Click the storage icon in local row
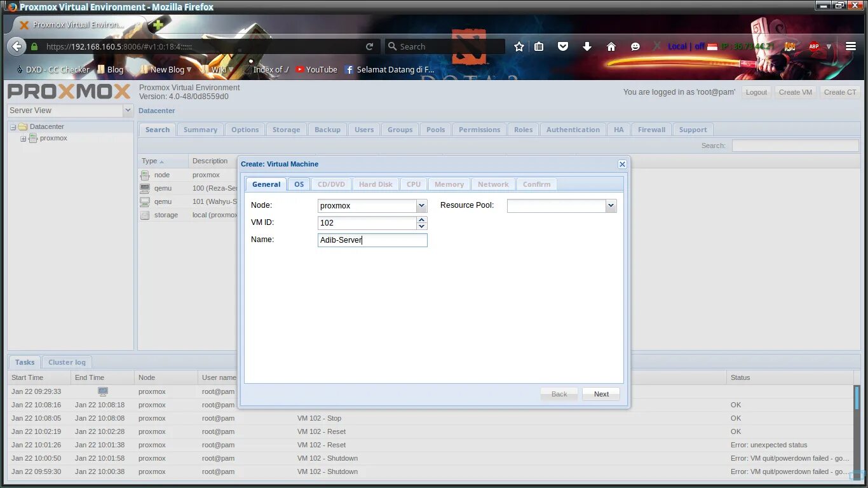The width and height of the screenshot is (868, 488). 145,215
